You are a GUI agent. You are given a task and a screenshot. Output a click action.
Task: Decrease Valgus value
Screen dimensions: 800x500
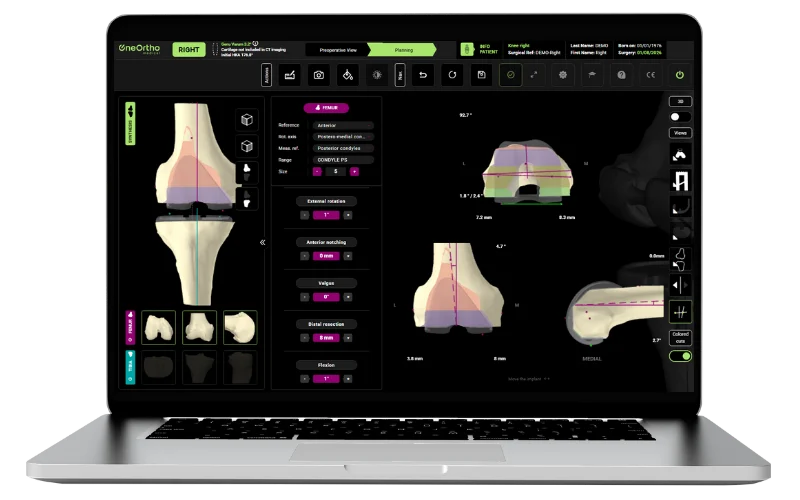[x=305, y=297]
